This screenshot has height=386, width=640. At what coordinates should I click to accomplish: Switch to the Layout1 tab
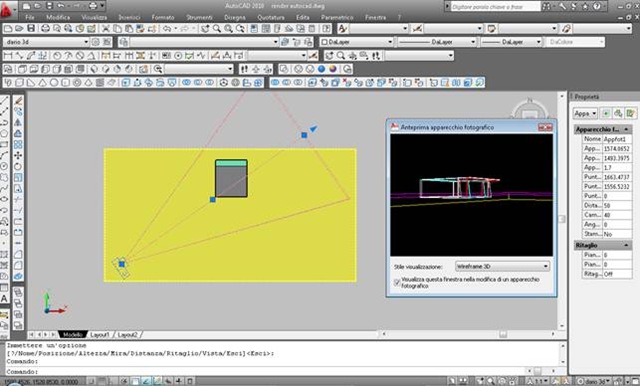100,335
